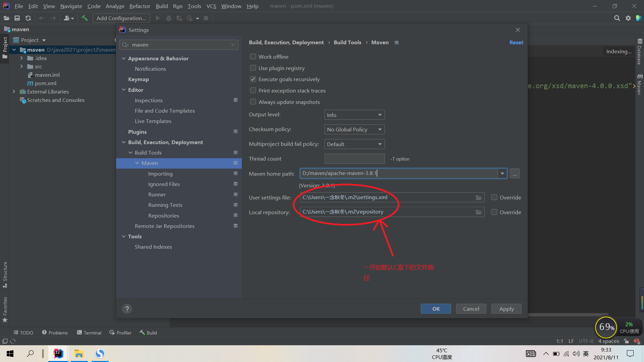Viewport: 644px width, 362px height.
Task: Open Maven home path browse button
Action: [515, 174]
